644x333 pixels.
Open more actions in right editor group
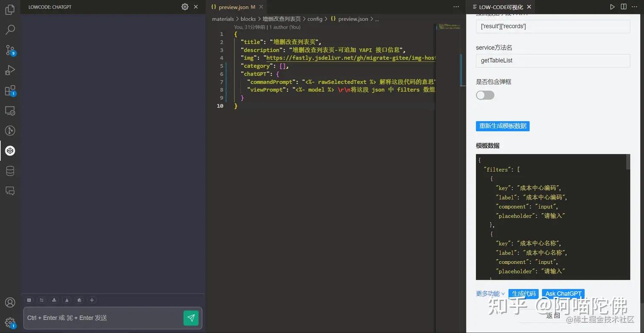pyautogui.click(x=635, y=7)
